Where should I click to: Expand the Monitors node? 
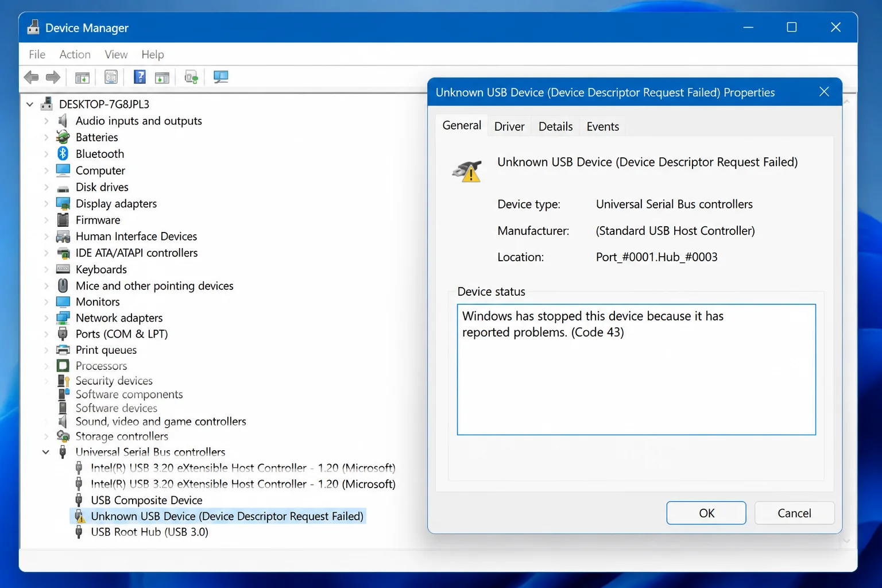coord(47,301)
